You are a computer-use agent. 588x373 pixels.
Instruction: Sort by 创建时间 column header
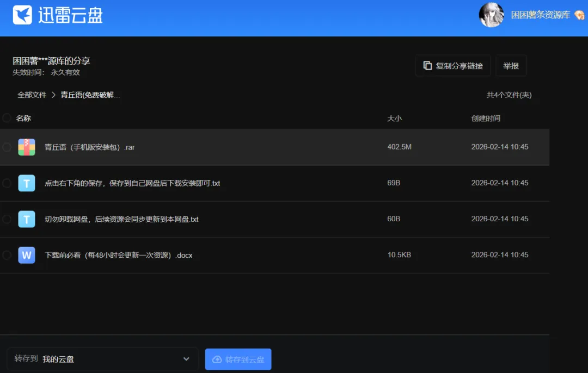tap(486, 119)
